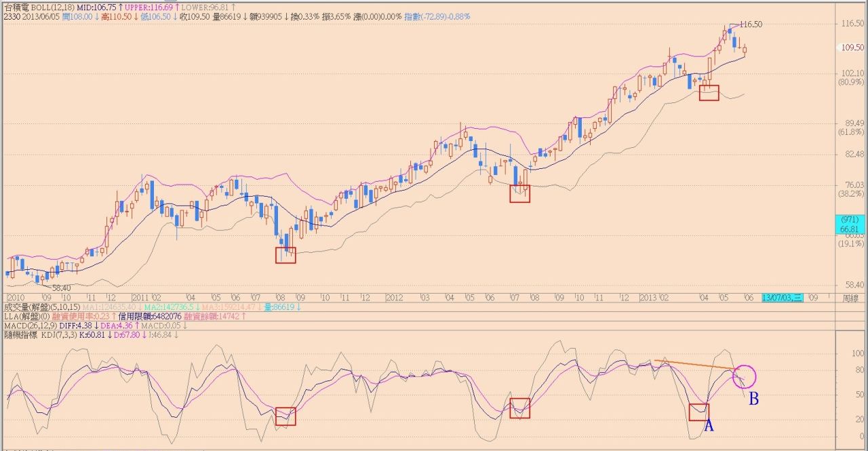
Task: Click the orange divergence trendline on KDJ
Action: (x=695, y=365)
